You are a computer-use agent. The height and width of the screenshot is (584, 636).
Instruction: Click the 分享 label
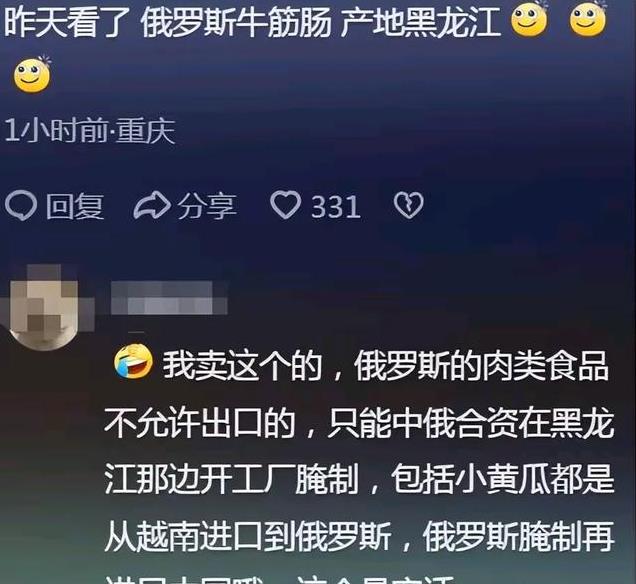(207, 206)
